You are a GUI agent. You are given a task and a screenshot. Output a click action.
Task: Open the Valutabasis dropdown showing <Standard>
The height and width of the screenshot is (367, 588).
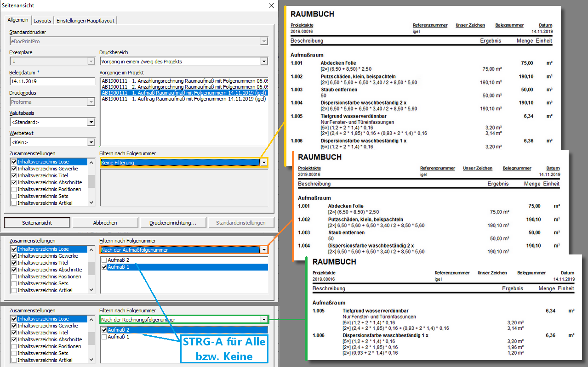point(91,122)
